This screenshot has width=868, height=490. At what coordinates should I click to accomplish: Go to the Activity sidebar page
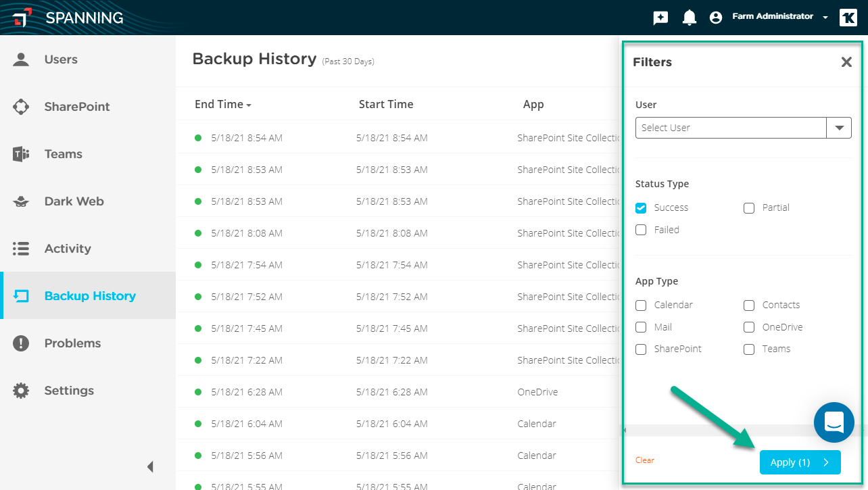coord(67,249)
